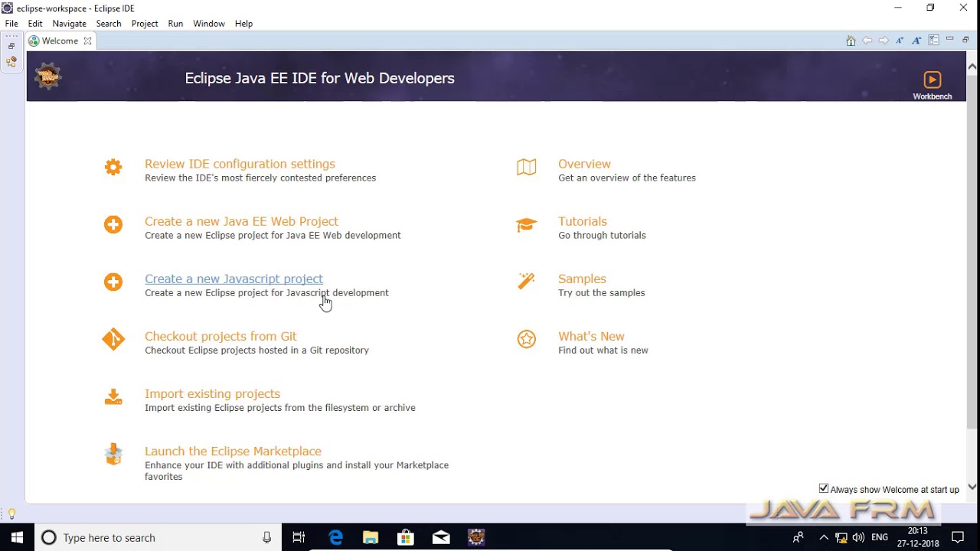Close the Welcome tab
The width and height of the screenshot is (980, 551).
tap(87, 41)
